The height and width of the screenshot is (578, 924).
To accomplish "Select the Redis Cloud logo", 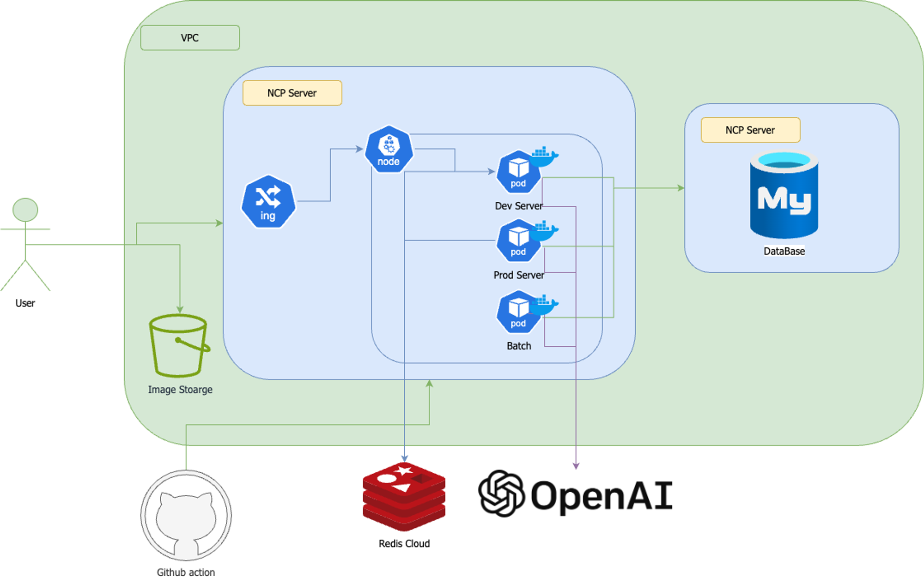I will (x=404, y=496).
